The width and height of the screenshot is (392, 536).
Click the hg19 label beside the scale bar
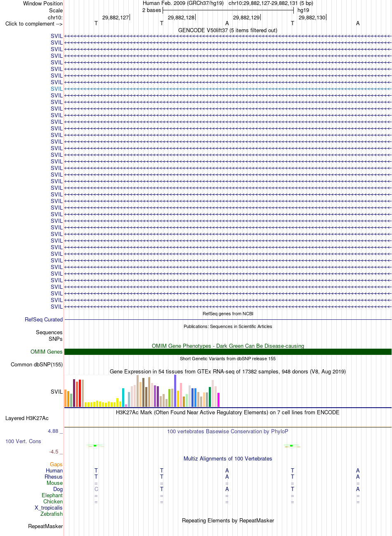pyautogui.click(x=303, y=10)
